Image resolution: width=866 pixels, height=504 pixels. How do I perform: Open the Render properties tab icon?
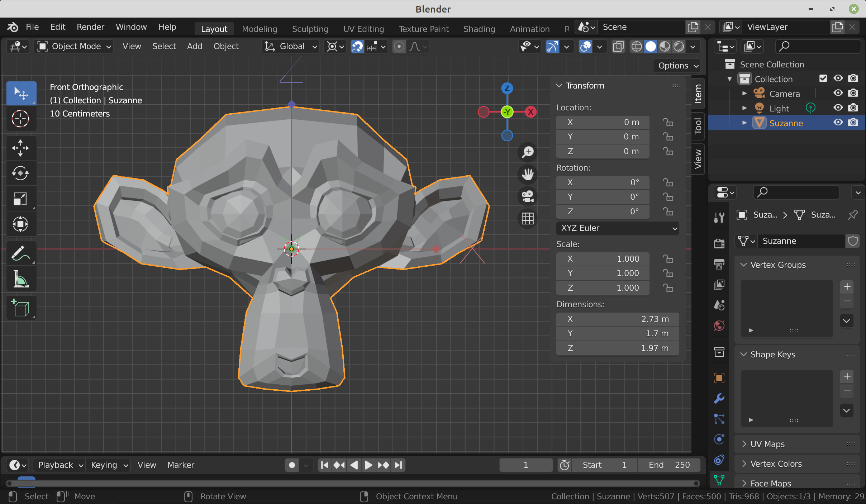(x=719, y=243)
